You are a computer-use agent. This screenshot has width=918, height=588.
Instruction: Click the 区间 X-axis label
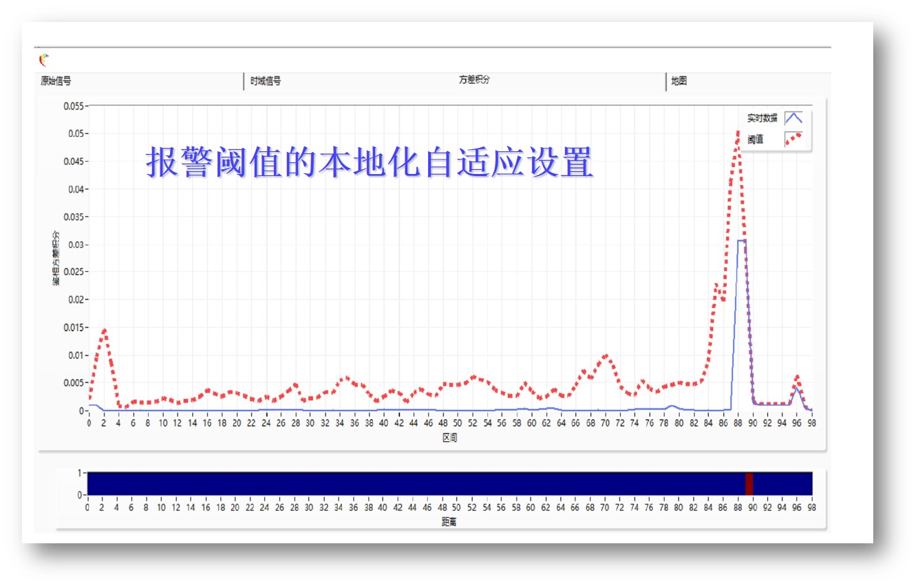450,438
